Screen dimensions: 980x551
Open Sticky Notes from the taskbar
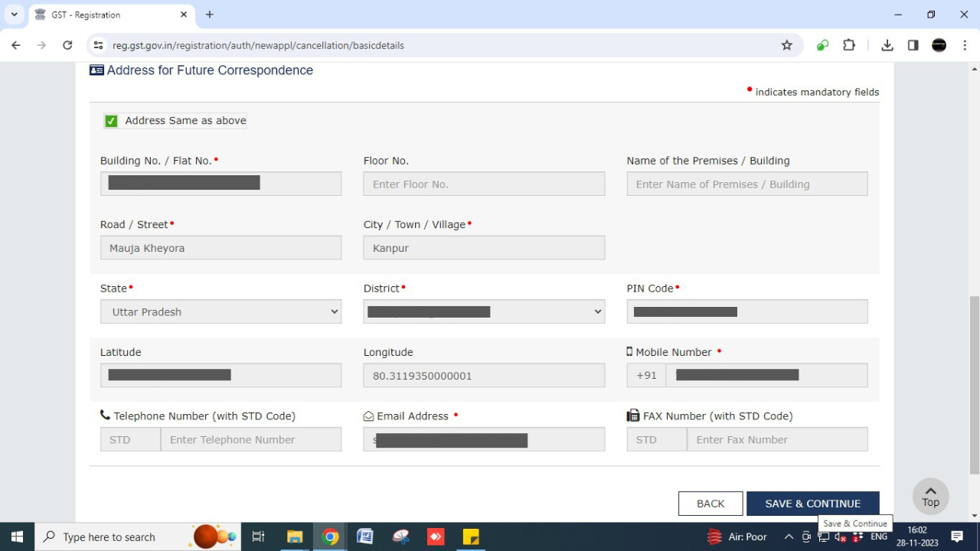[x=471, y=536]
